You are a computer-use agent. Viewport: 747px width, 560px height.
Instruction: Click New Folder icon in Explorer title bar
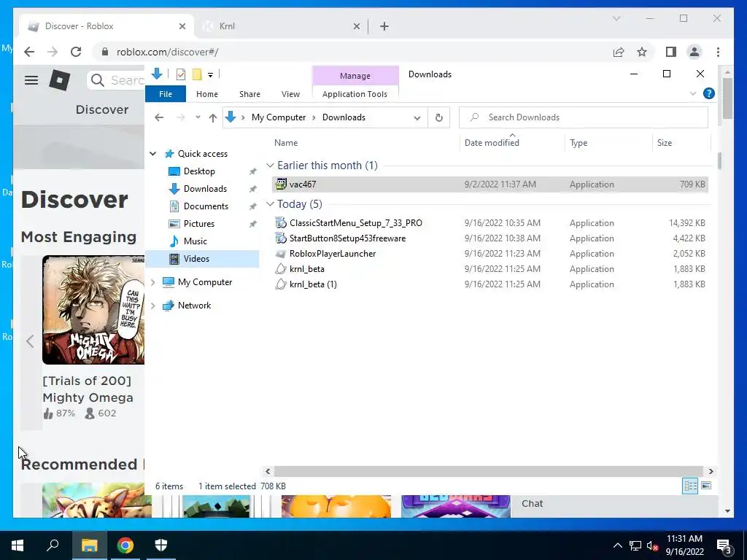(197, 74)
